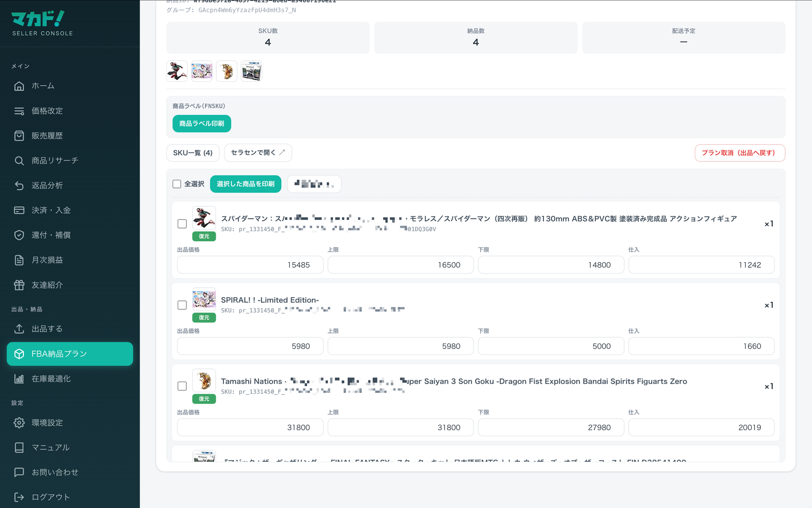Screen dimensions: 812x508
Task: Click the スパイダーマン row product image
Action: (x=204, y=218)
